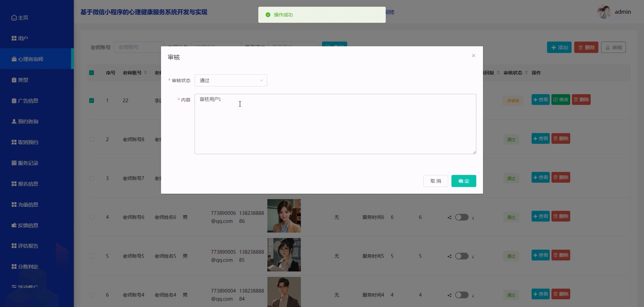Open the 审核状态 dropdown showing 通过

(x=231, y=80)
